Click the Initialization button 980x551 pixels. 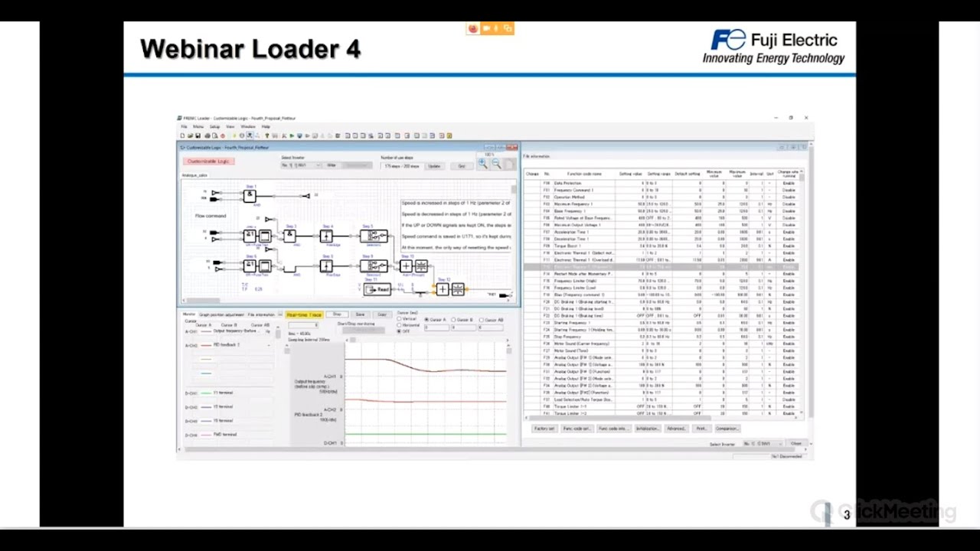pyautogui.click(x=648, y=429)
